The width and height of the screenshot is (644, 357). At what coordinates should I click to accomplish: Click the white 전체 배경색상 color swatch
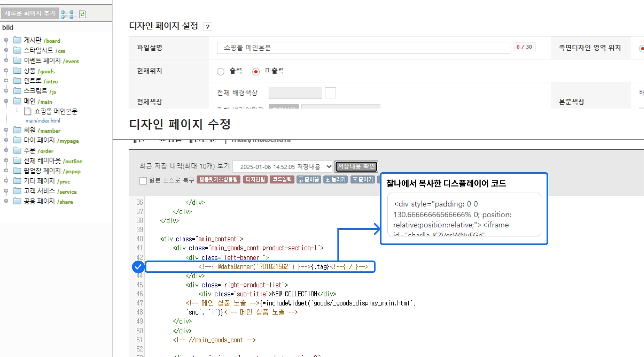click(x=330, y=93)
